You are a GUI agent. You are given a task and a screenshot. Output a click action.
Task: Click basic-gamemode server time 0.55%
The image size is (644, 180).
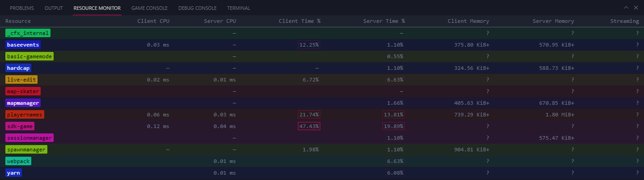pos(395,56)
